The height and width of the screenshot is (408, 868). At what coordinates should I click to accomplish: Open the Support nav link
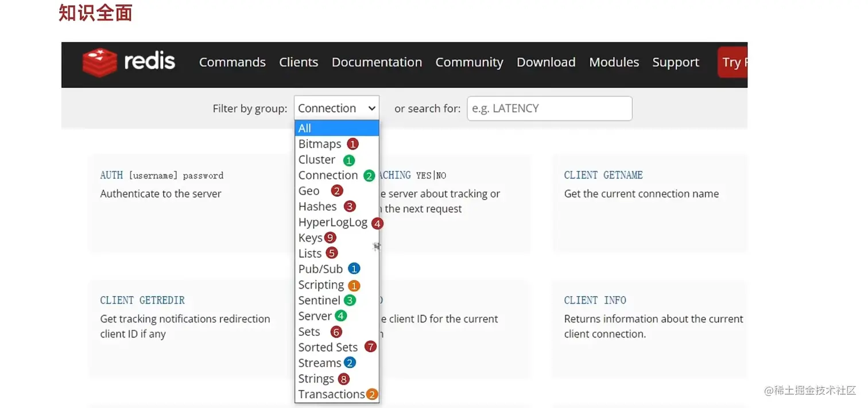click(676, 62)
